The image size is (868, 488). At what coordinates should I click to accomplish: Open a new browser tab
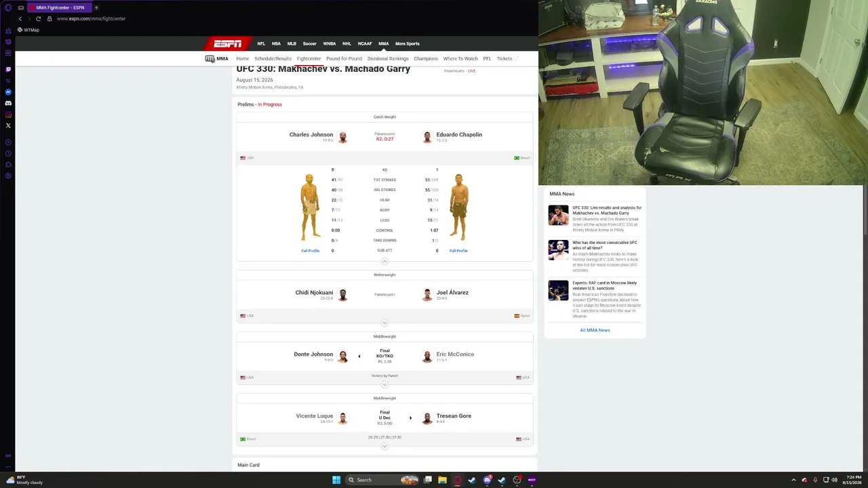(96, 7)
